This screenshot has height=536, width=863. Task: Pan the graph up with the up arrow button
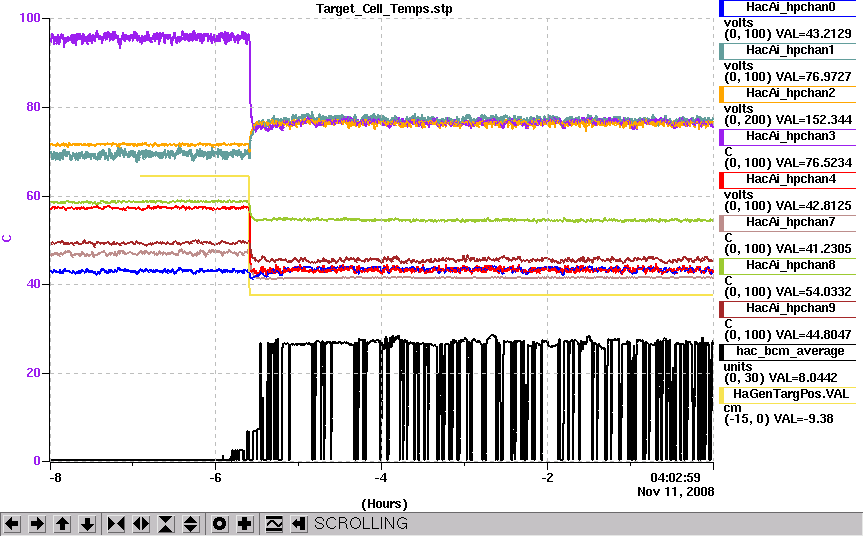click(62, 523)
